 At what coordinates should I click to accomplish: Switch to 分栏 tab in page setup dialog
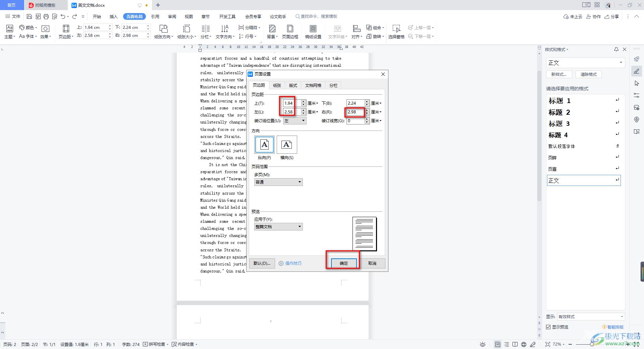(x=333, y=85)
